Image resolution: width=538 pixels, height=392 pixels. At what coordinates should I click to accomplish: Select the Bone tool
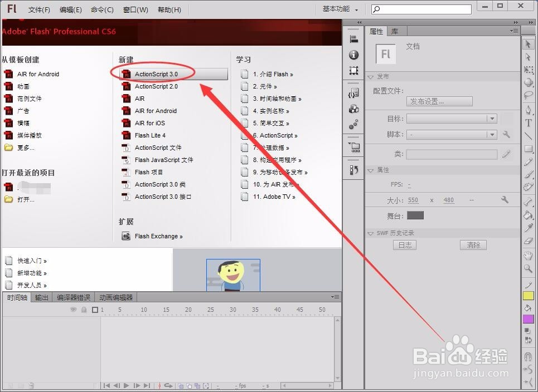tap(529, 202)
